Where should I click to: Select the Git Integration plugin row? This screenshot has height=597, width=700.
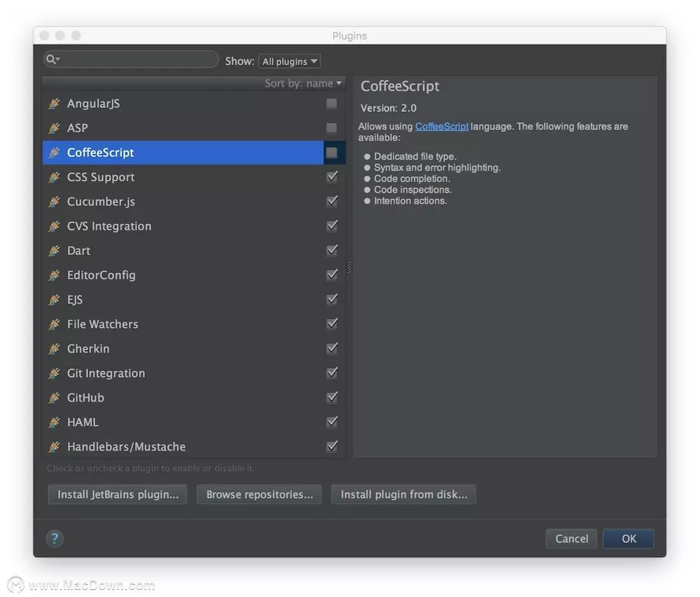pos(194,374)
